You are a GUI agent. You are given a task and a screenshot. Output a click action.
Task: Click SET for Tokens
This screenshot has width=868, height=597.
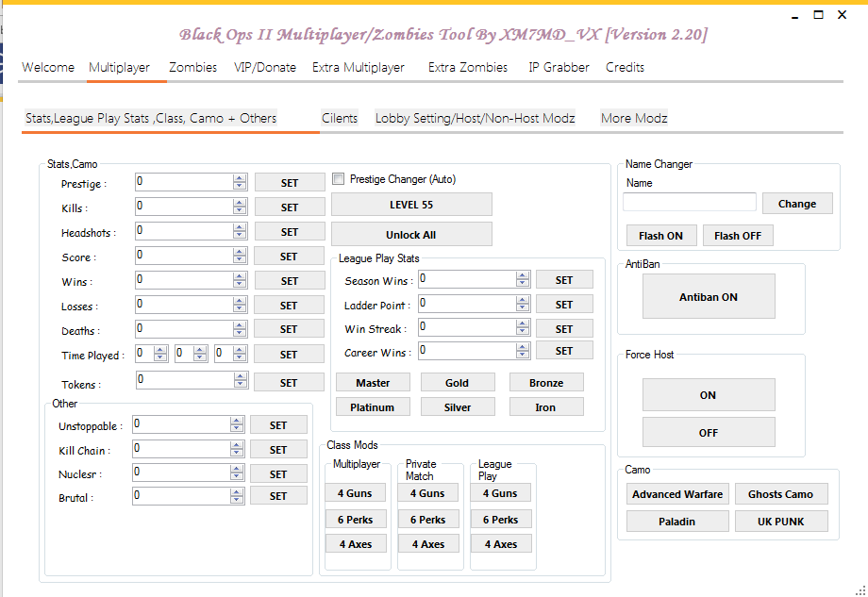tap(290, 382)
